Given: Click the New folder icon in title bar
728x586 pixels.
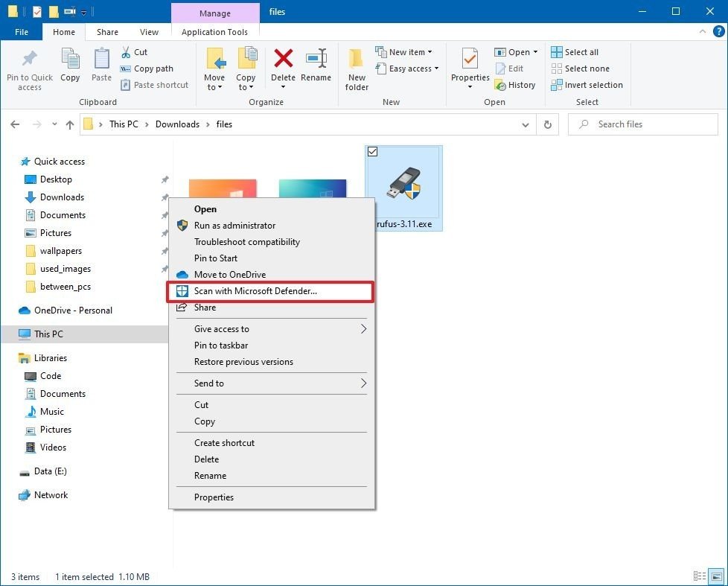Looking at the screenshot, I should pyautogui.click(x=54, y=12).
